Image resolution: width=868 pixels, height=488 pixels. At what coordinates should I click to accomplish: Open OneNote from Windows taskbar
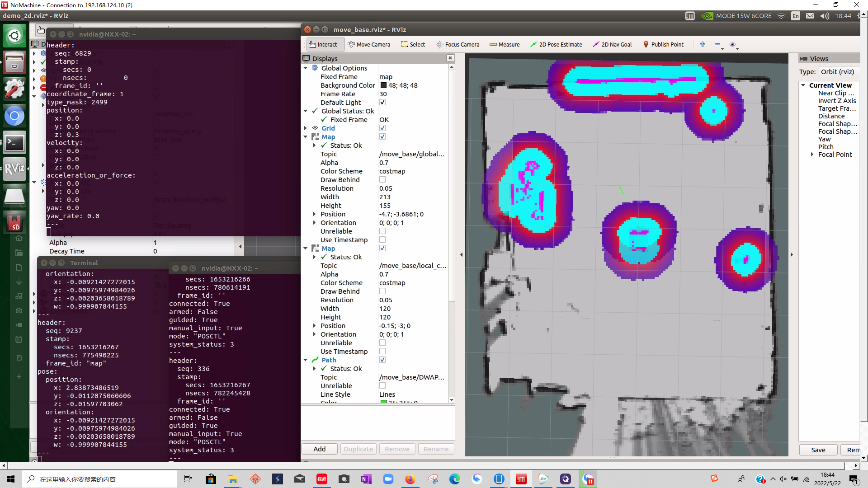tap(366, 479)
